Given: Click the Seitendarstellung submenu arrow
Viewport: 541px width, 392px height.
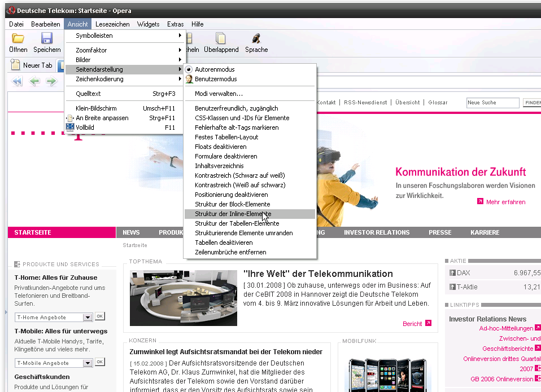Looking at the screenshot, I should click(180, 69).
